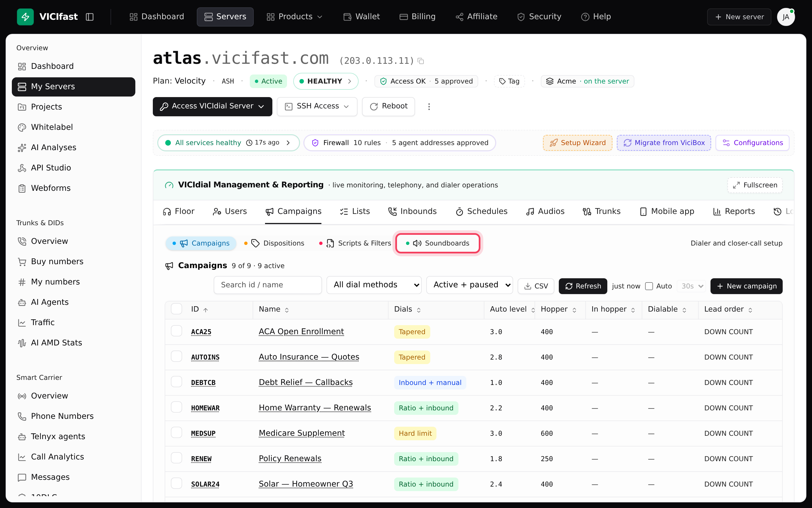Click the VICIfast lightning logo
This screenshot has height=508, width=812.
[x=25, y=17]
